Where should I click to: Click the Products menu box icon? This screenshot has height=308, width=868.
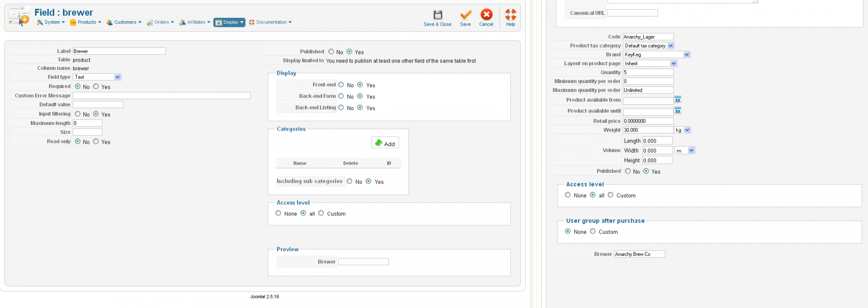tap(73, 22)
